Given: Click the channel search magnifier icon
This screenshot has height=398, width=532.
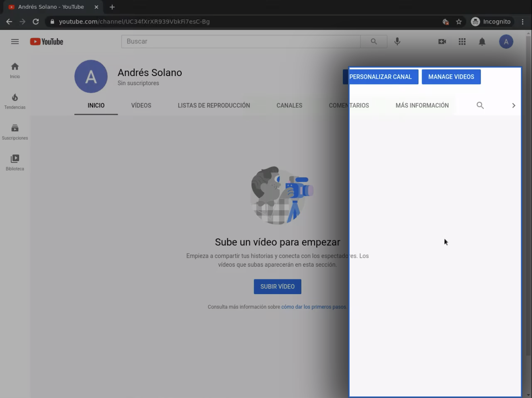Looking at the screenshot, I should [x=480, y=105].
